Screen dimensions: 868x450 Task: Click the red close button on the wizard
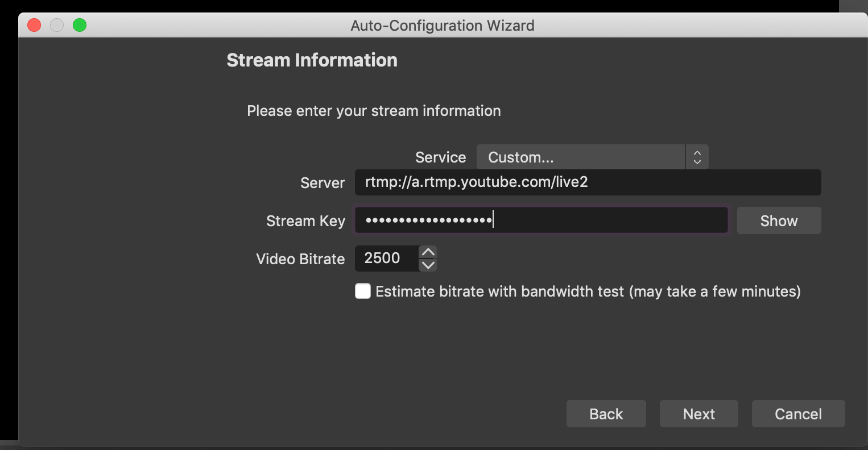(x=34, y=25)
